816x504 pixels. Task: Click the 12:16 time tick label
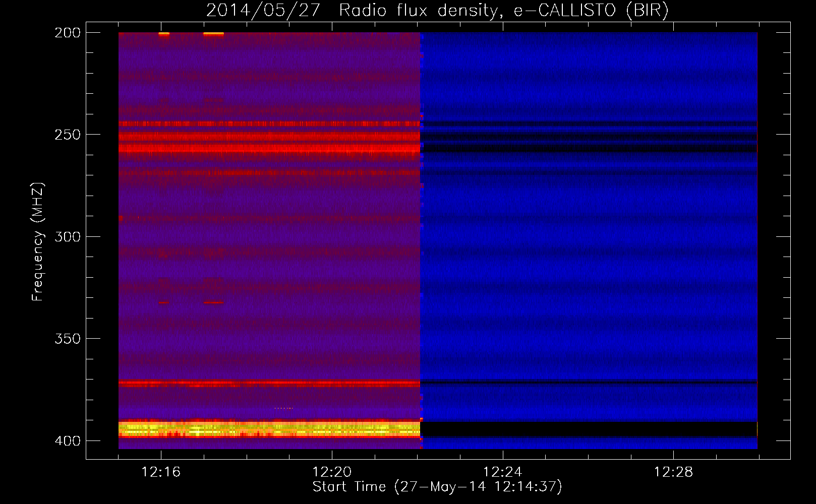[161, 472]
